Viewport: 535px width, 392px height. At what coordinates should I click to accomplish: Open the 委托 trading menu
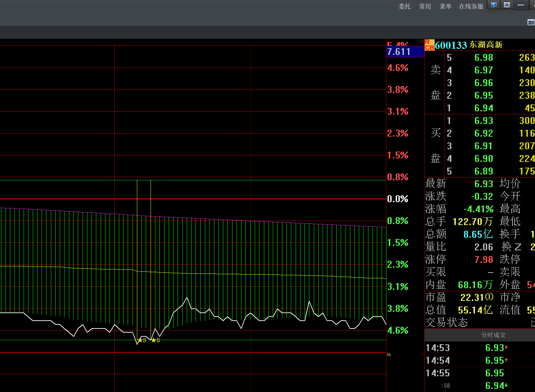(x=405, y=6)
